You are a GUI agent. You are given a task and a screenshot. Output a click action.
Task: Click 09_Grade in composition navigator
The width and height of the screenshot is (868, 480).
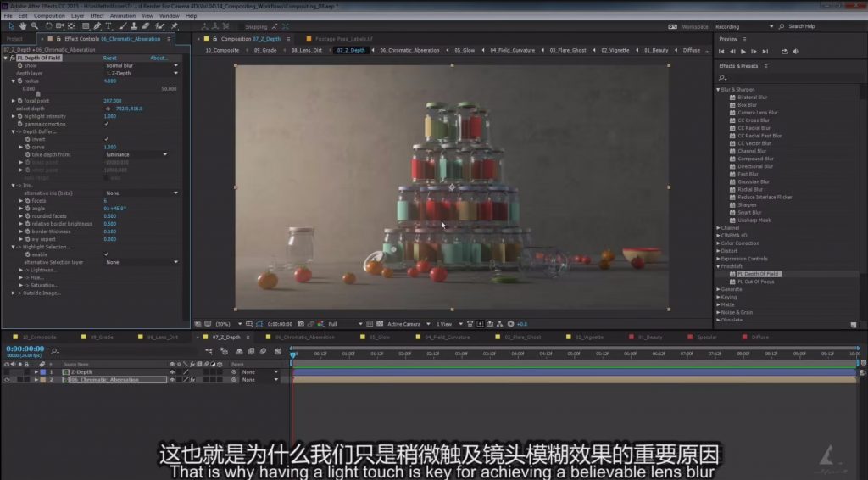(265, 50)
